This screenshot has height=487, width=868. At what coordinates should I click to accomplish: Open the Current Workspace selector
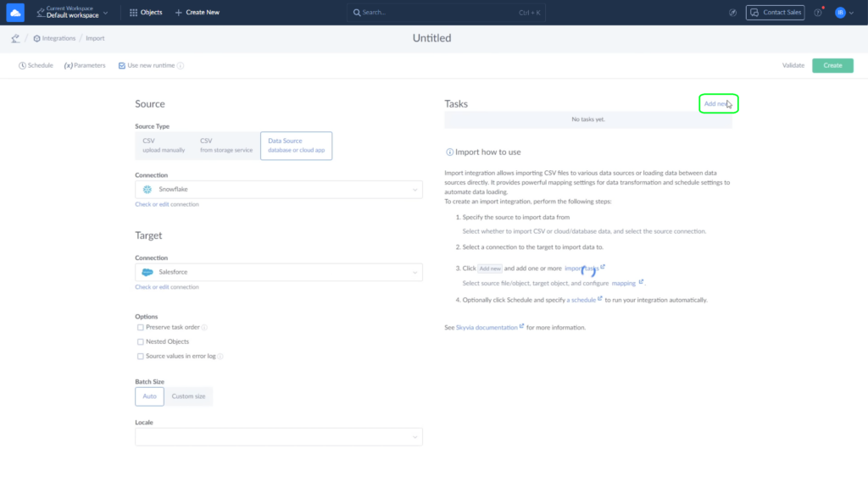pos(72,12)
